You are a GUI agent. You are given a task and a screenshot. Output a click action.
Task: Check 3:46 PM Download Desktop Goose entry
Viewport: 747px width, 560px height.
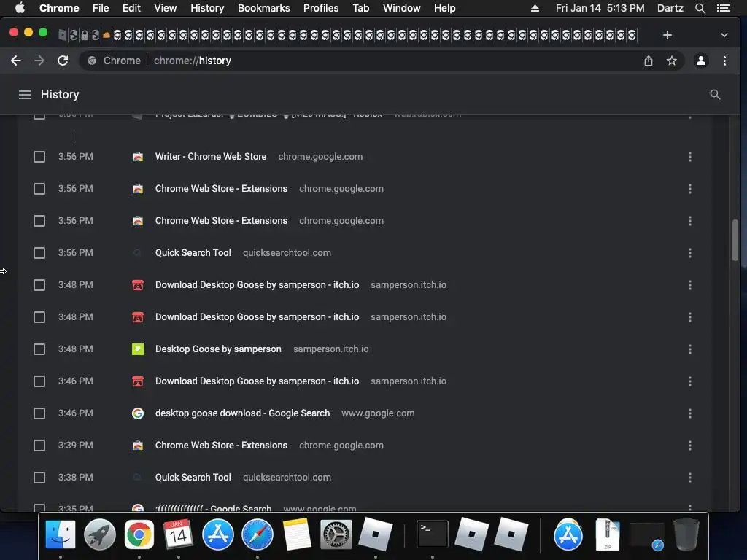click(x=39, y=381)
